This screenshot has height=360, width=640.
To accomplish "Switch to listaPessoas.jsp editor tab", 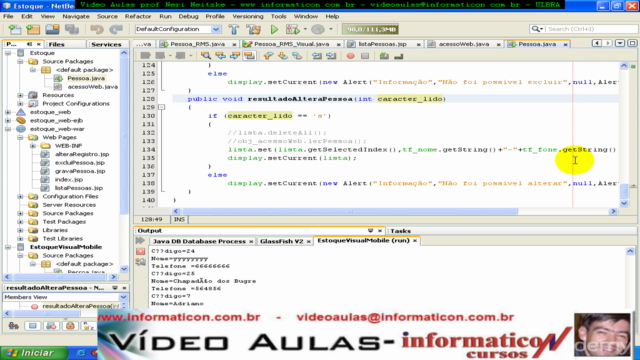I will coord(382,44).
